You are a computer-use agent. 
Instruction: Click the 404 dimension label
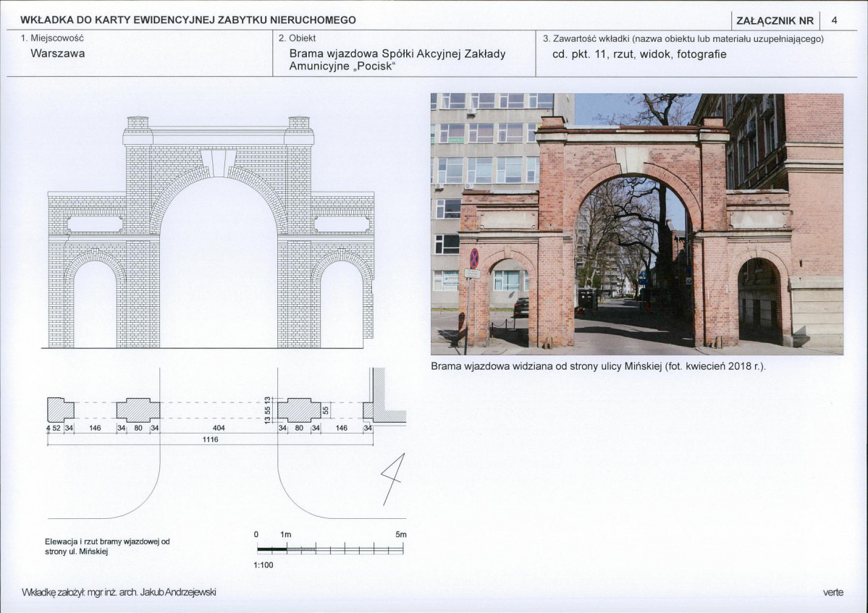tap(219, 428)
